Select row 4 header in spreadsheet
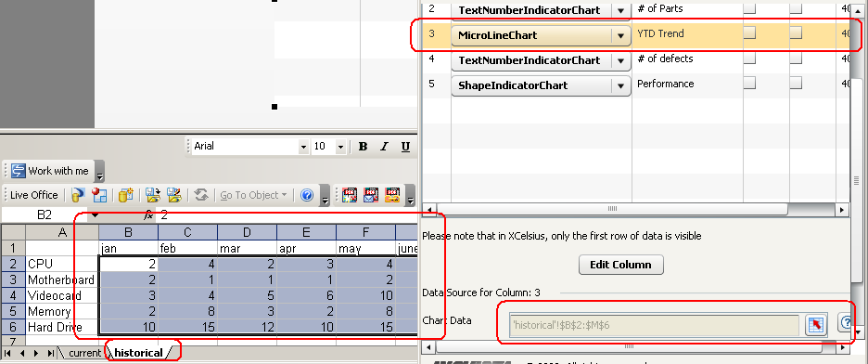The image size is (868, 364). point(13,295)
